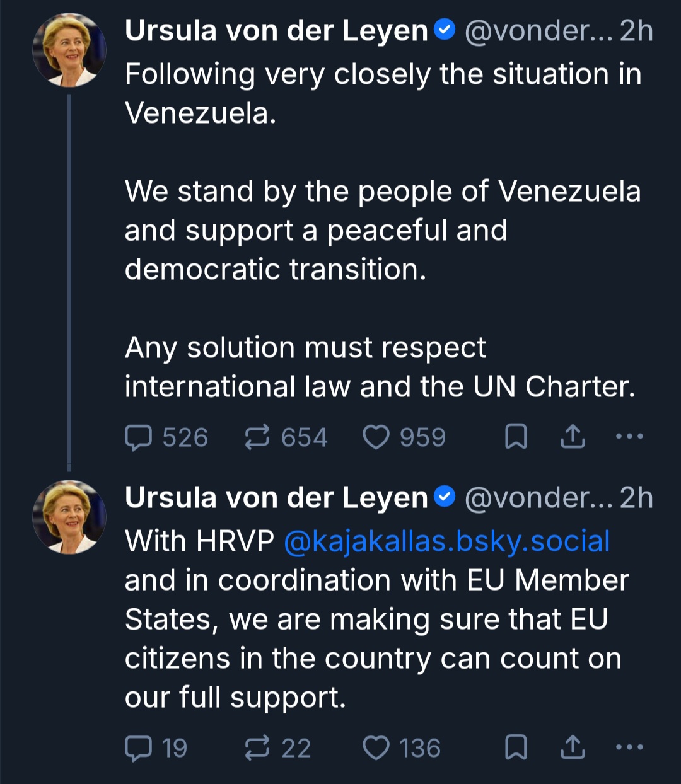Open the @kajakallas.bsky.social mention link

tap(447, 541)
